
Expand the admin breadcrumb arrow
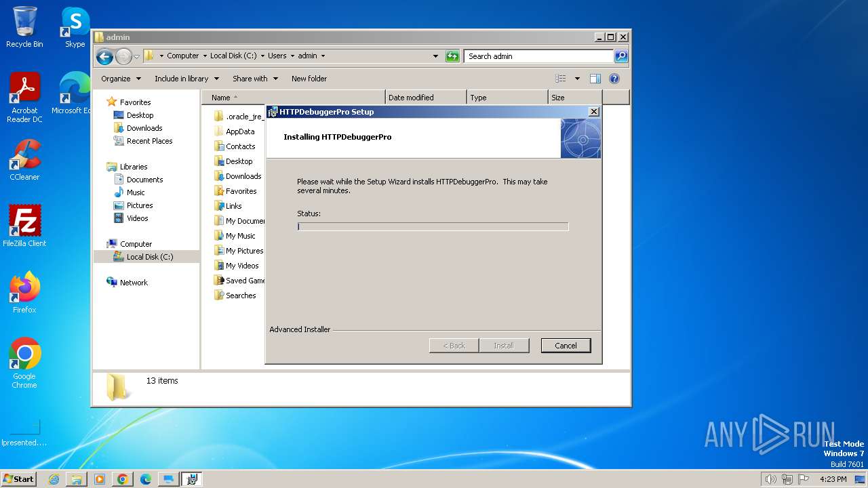tap(323, 56)
